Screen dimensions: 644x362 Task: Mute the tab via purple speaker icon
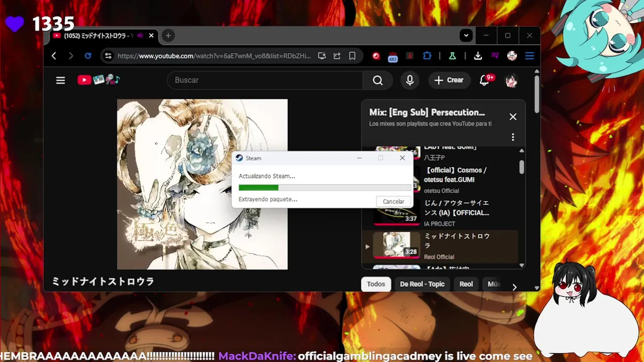point(140,36)
